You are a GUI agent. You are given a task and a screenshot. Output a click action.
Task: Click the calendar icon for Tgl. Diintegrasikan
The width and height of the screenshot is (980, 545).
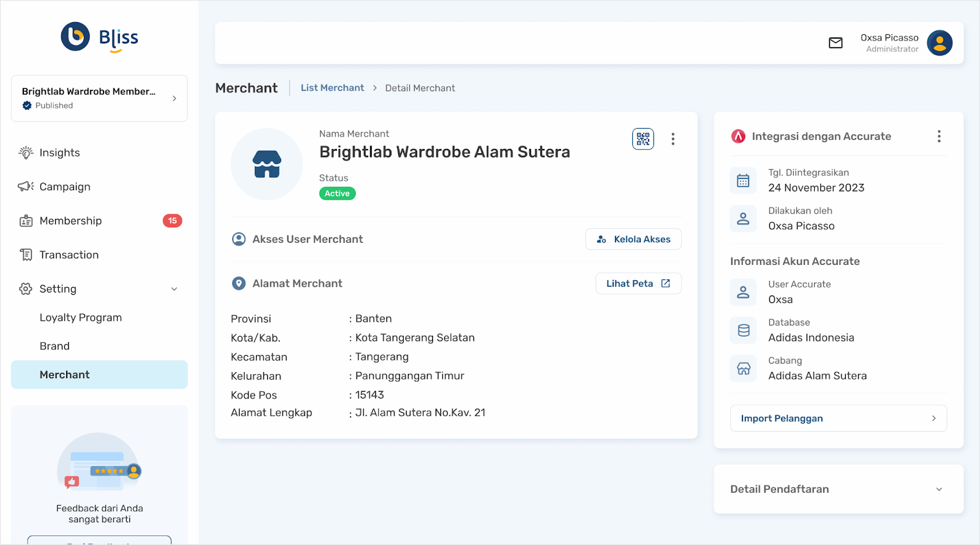pyautogui.click(x=744, y=180)
